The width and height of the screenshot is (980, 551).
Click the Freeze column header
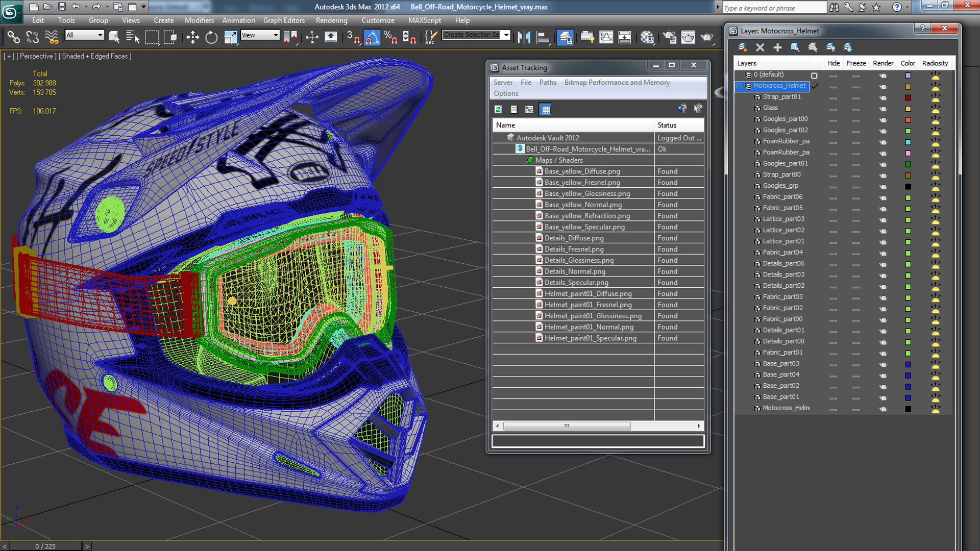856,63
